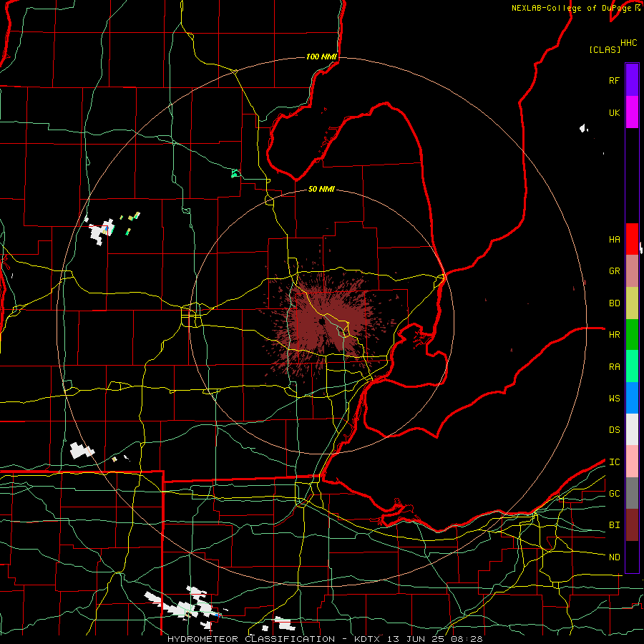The image size is (644, 644).
Task: Click the 'DS' legend label
Action: pyautogui.click(x=614, y=430)
